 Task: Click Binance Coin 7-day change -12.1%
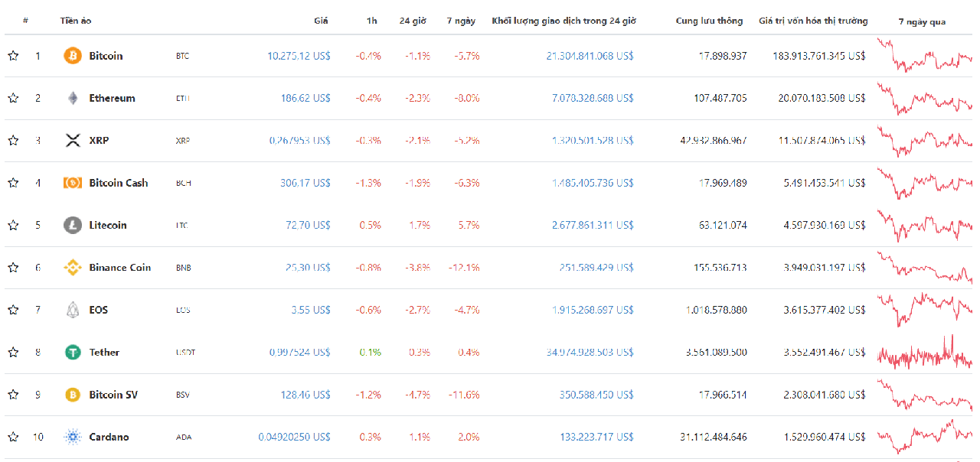(x=464, y=268)
